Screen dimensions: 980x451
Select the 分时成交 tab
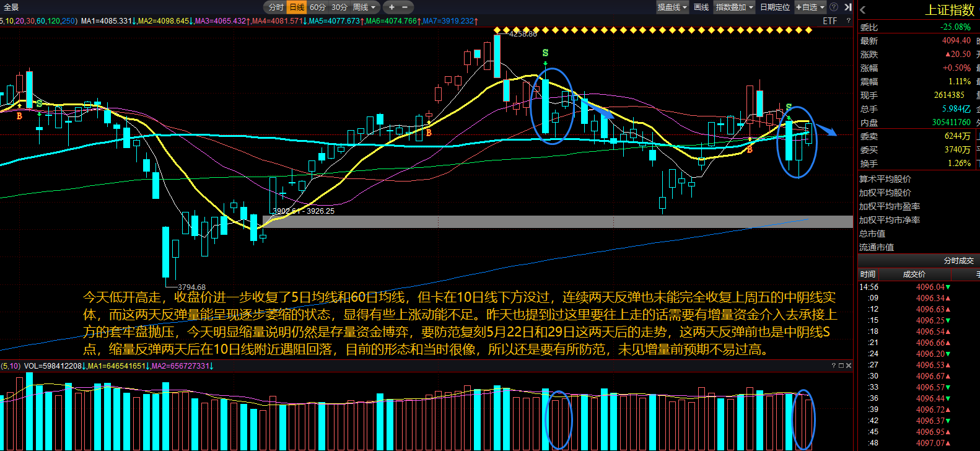[x=958, y=261]
